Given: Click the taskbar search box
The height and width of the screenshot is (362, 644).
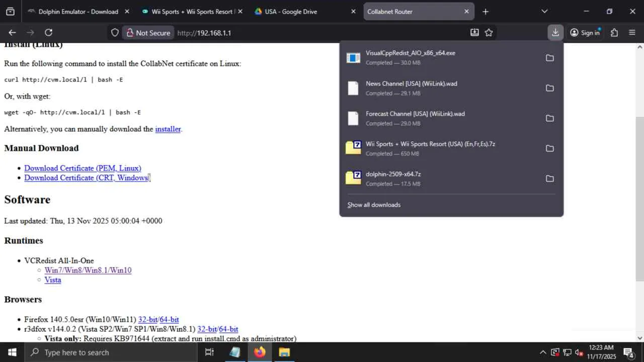Looking at the screenshot, I should pyautogui.click(x=111, y=352).
